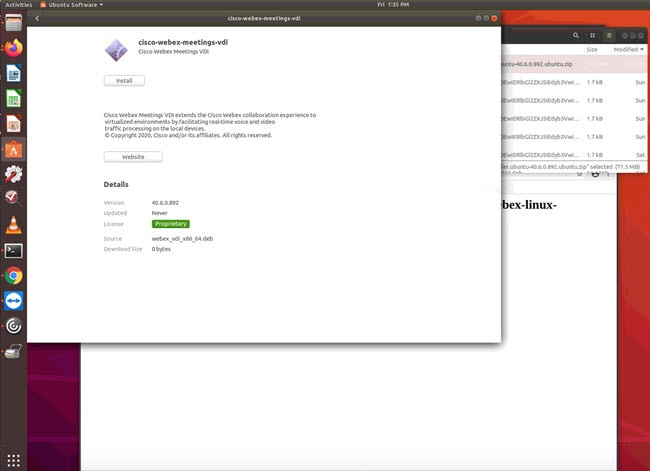Click version value 40.6.0.892
This screenshot has height=471, width=650.
[x=165, y=203]
